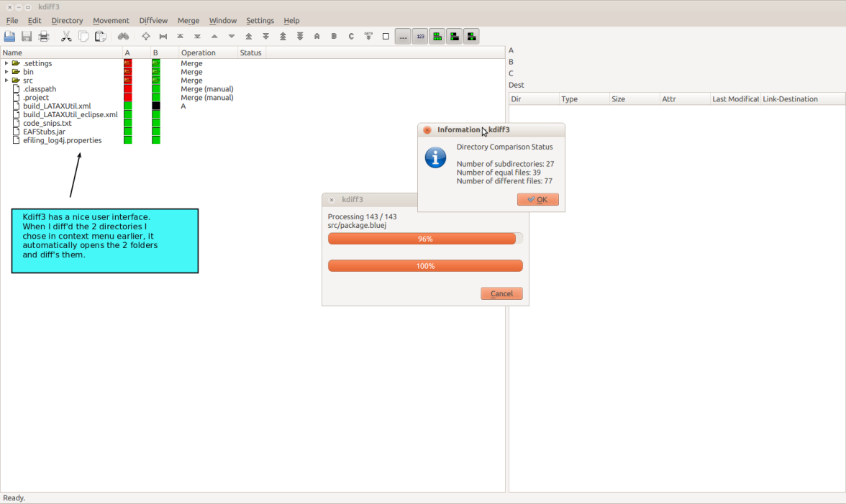Toggle the right-green files-only-in-B button
This screenshot has height=504, width=846.
tap(472, 36)
